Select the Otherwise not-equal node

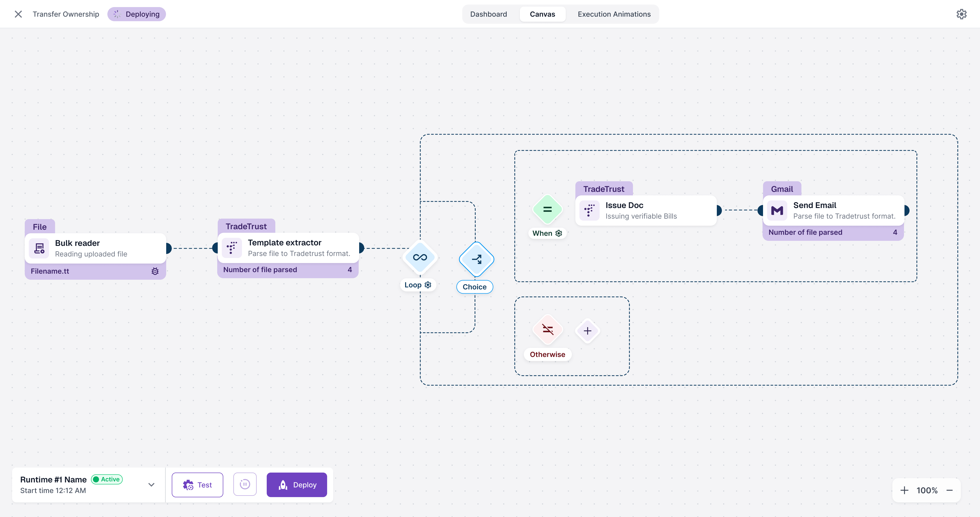547,330
